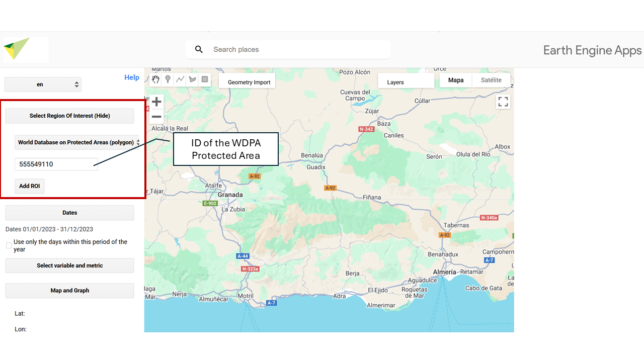
Task: Select the rectangle drawing tool
Action: pos(205,79)
